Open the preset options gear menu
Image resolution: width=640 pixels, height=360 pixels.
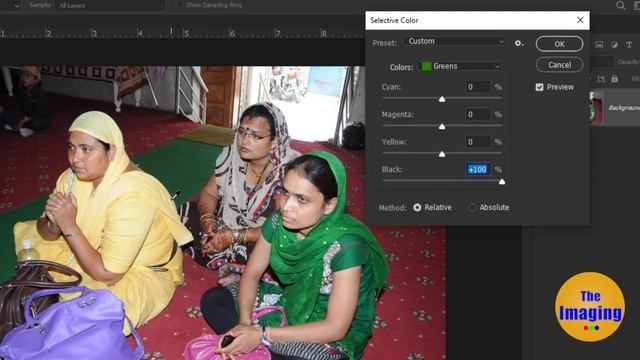coord(519,43)
